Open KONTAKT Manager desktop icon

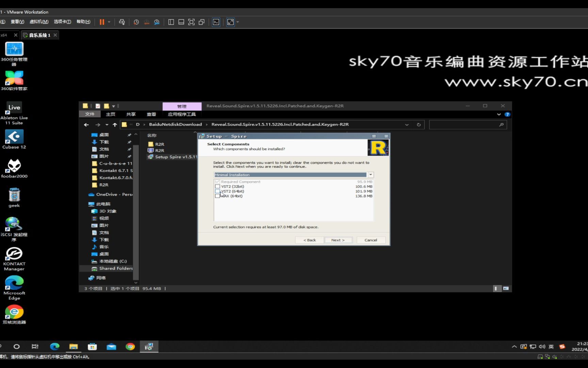point(14,259)
